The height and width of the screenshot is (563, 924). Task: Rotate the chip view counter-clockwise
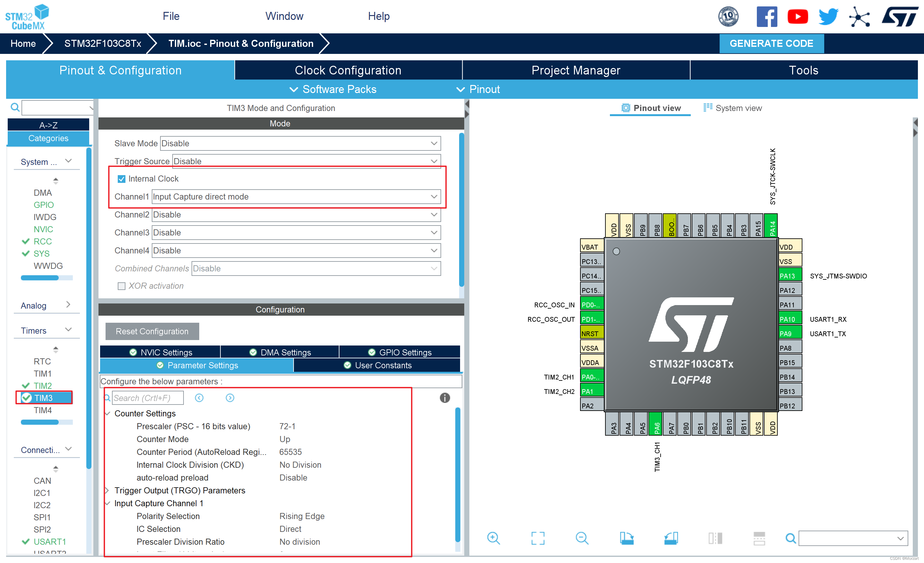tap(671, 539)
